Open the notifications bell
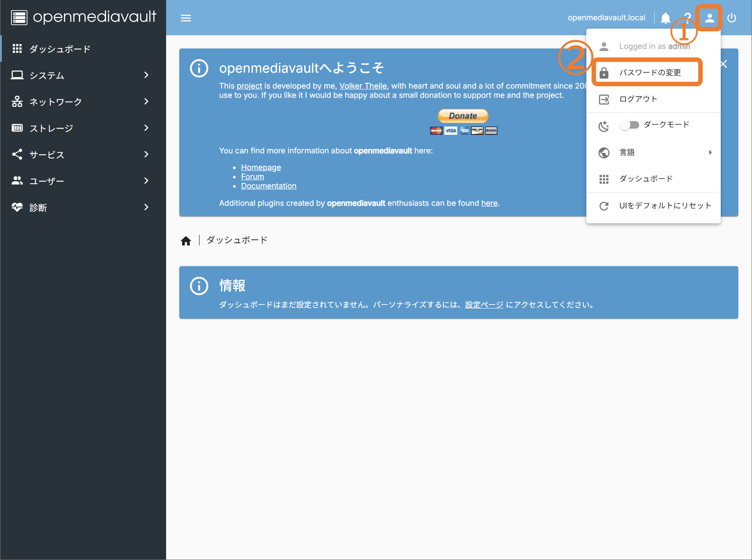 point(666,18)
